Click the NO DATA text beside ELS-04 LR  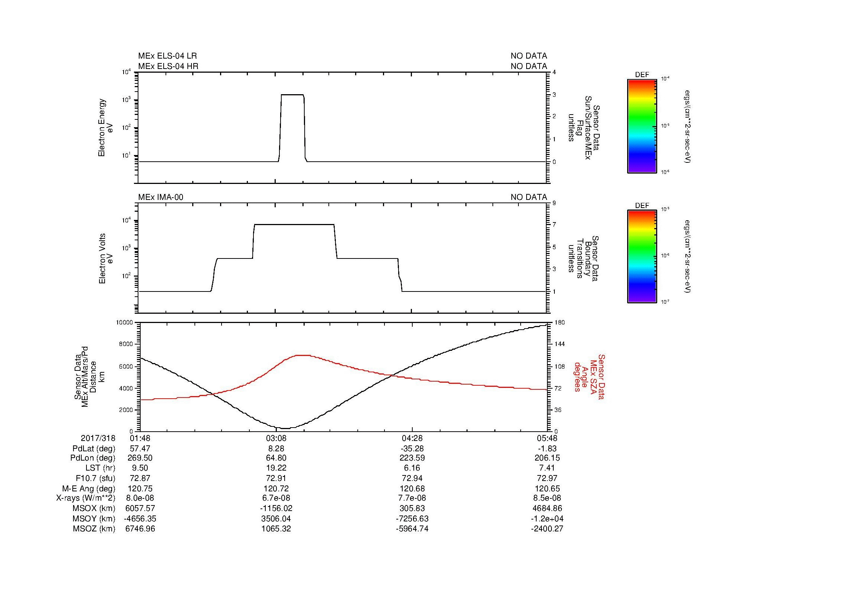(x=528, y=56)
